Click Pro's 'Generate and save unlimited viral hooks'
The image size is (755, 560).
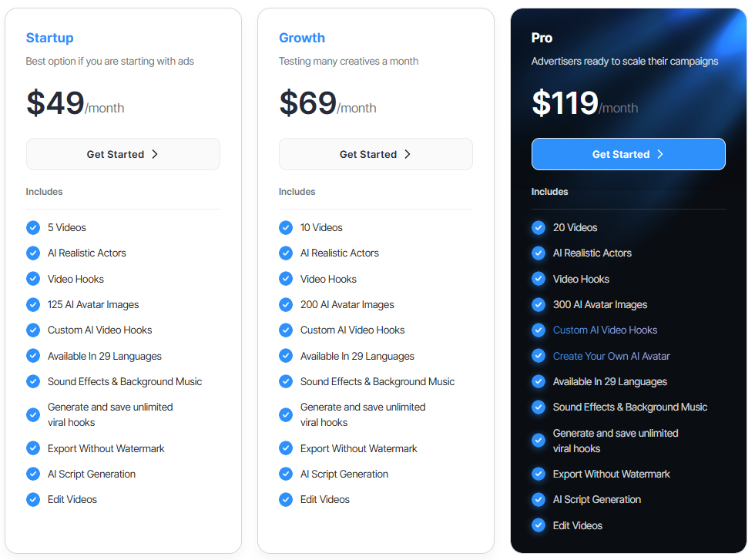[616, 441]
